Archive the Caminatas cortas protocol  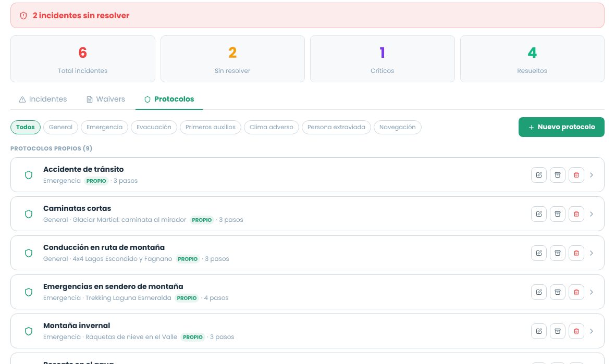coord(557,214)
